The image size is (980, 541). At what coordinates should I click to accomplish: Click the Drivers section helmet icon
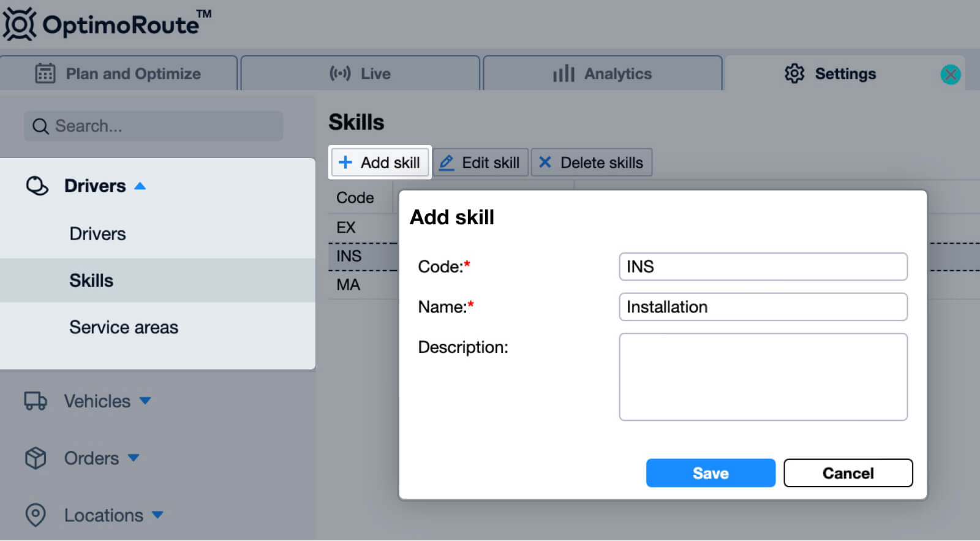click(x=37, y=186)
